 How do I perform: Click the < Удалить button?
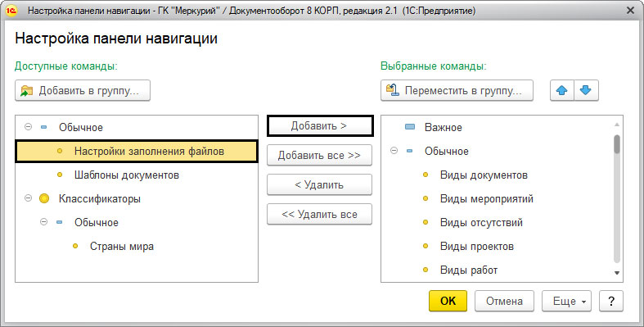[319, 185]
